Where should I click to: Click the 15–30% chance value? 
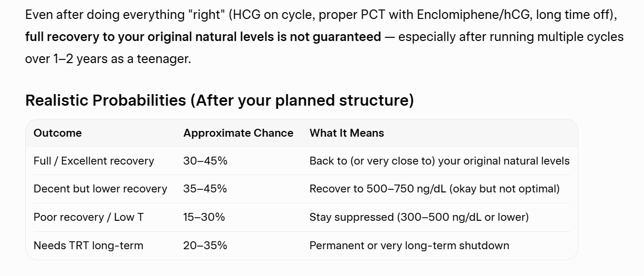click(204, 217)
